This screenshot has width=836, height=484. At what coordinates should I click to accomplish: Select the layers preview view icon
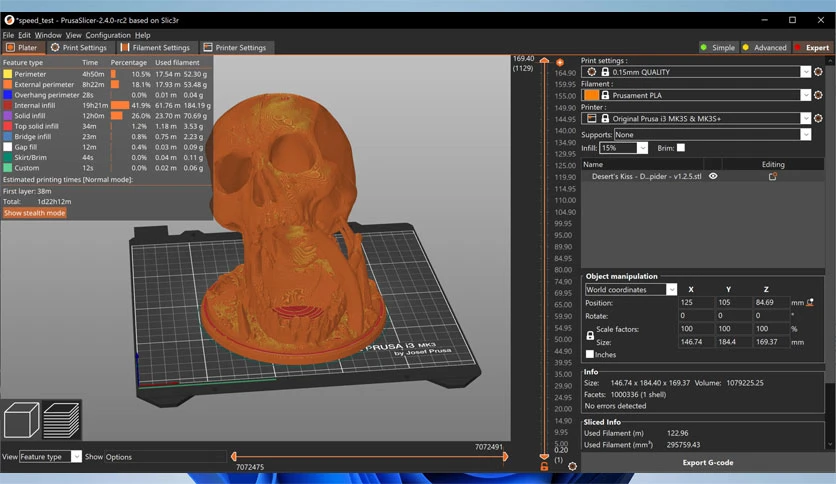[61, 420]
